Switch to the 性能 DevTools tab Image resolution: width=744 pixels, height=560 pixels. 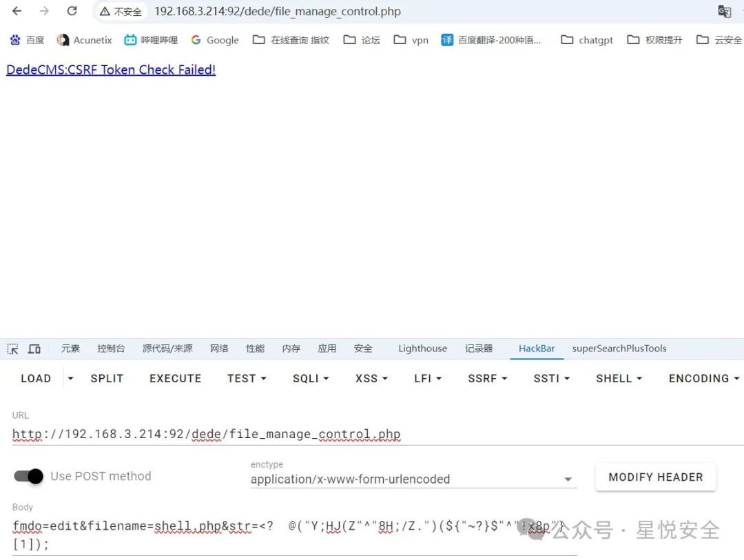pos(256,349)
